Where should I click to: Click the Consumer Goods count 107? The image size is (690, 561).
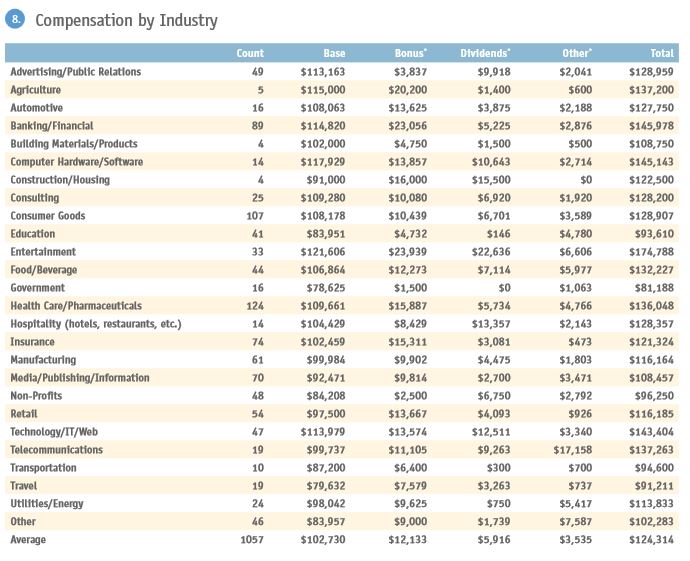(x=255, y=216)
